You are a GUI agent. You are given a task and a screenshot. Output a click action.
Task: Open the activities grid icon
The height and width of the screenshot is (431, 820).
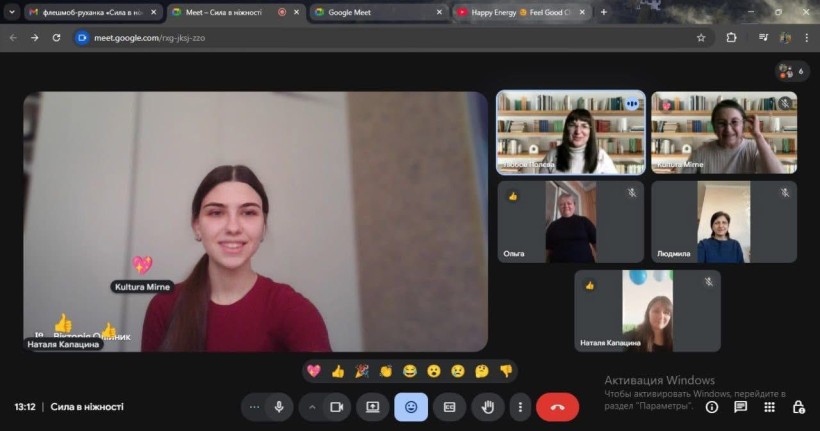[769, 407]
